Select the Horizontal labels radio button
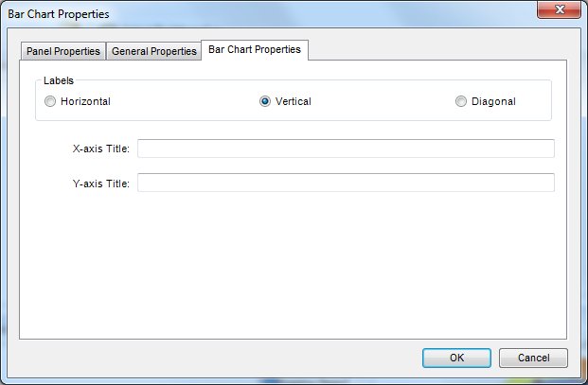 pos(50,102)
